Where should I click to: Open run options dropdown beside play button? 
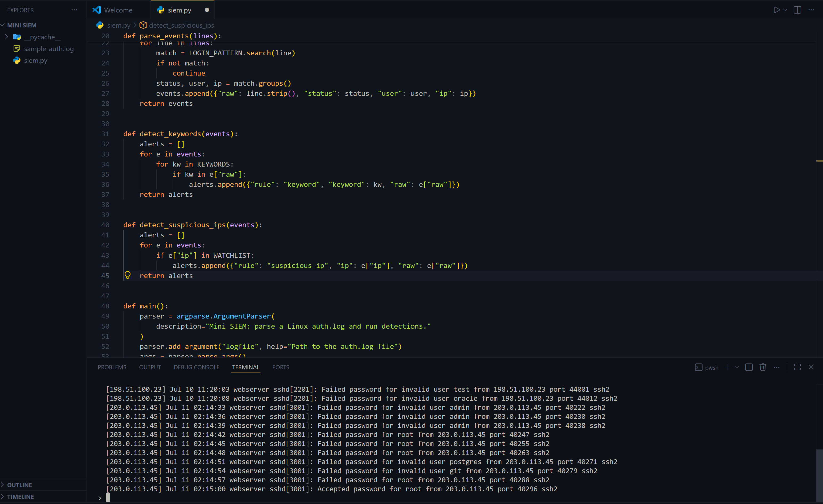click(785, 10)
